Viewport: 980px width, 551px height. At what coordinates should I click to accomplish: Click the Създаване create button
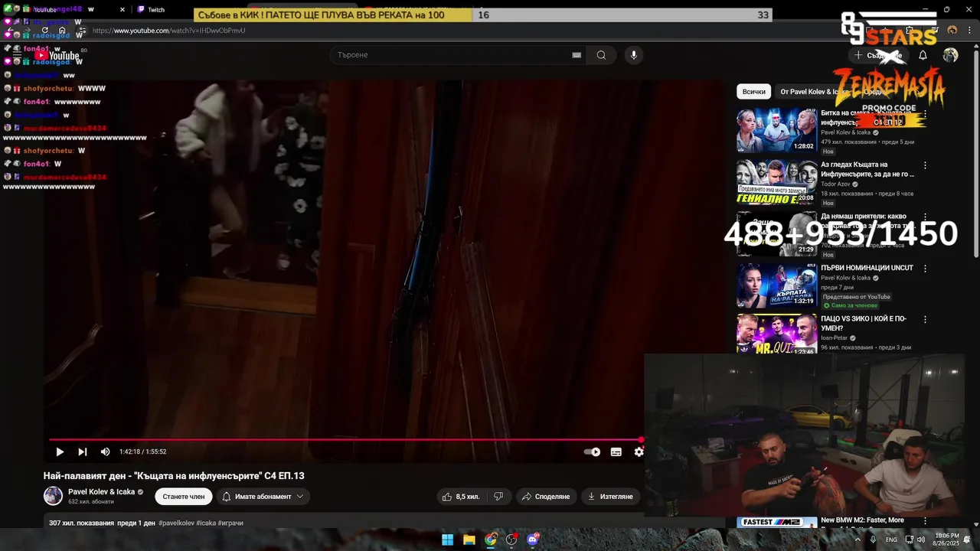(x=878, y=55)
